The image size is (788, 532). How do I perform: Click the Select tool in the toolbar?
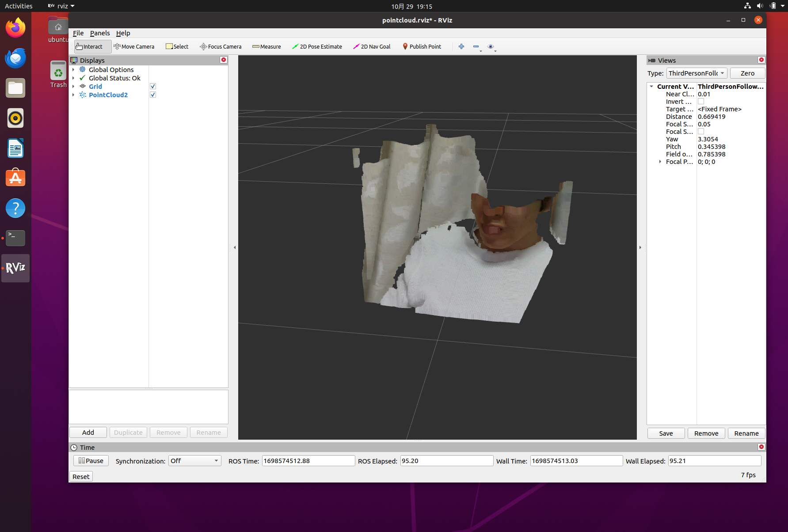click(x=177, y=46)
